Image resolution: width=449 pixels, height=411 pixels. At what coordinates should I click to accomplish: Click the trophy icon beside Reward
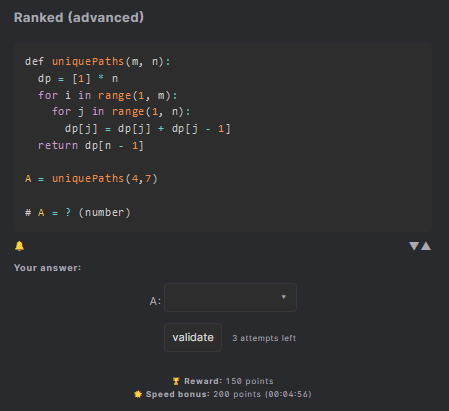pyautogui.click(x=176, y=381)
